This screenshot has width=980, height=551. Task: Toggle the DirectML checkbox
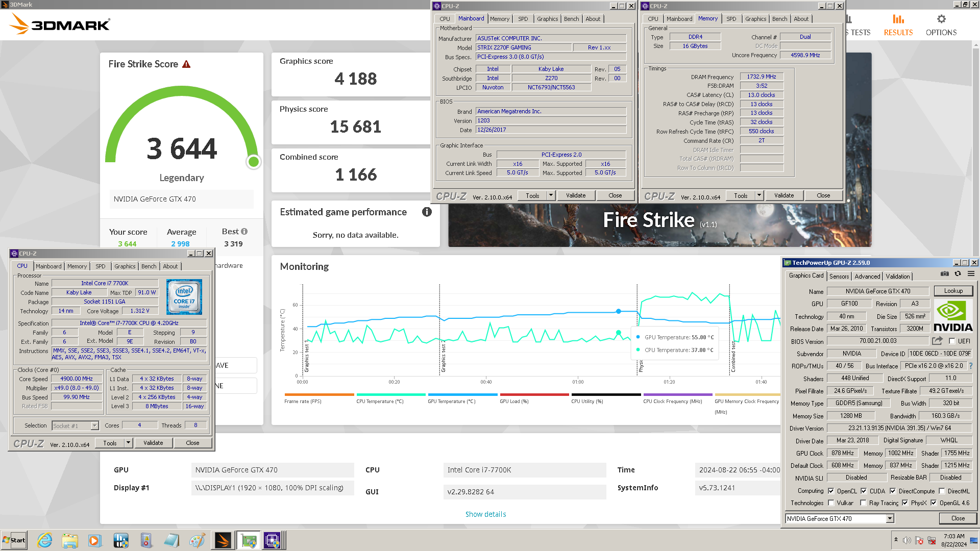(x=942, y=491)
